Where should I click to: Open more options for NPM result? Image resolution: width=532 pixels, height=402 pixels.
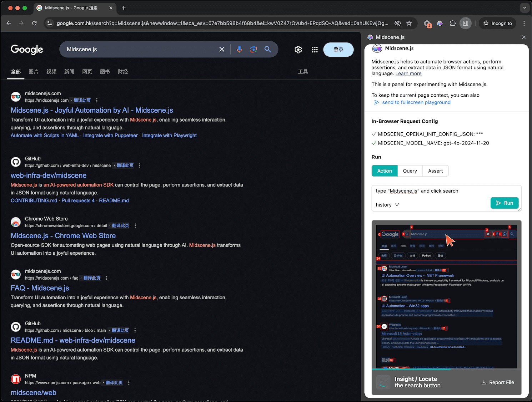point(129,383)
